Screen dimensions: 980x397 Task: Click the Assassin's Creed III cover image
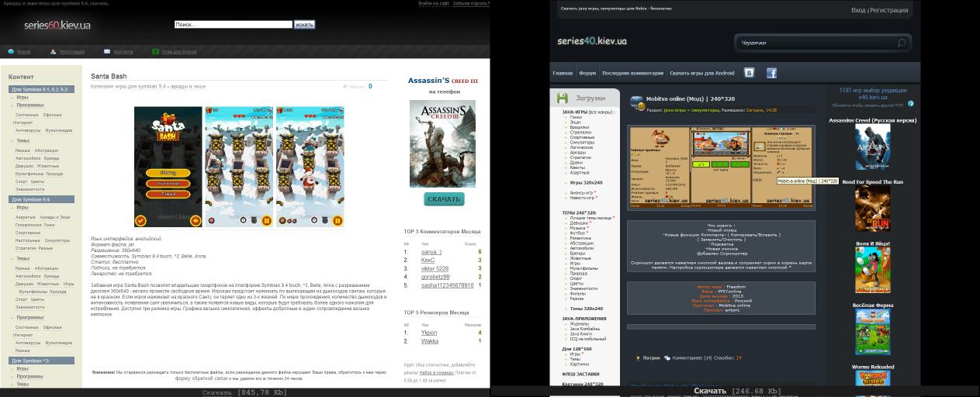pos(442,143)
